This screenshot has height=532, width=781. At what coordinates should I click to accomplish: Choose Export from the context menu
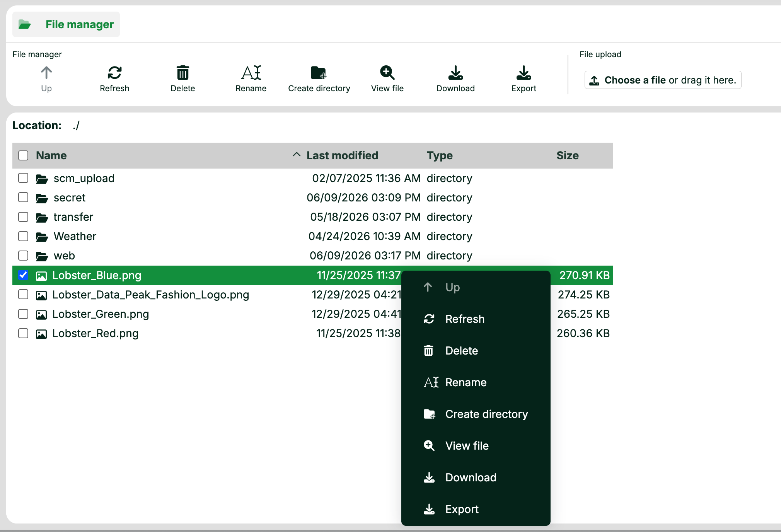click(x=476, y=509)
